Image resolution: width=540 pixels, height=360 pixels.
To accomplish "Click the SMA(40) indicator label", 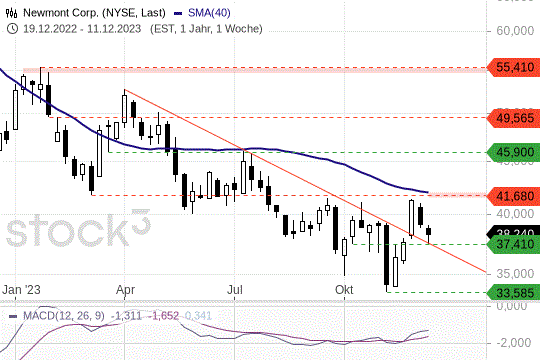I will (209, 13).
